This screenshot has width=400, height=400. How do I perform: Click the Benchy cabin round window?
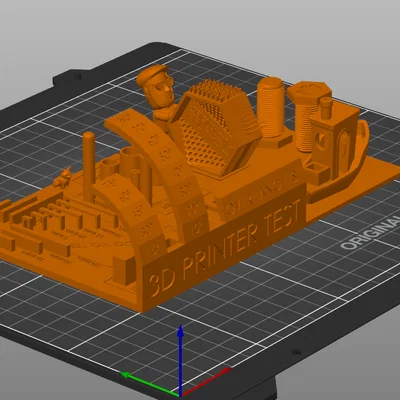tap(320, 140)
